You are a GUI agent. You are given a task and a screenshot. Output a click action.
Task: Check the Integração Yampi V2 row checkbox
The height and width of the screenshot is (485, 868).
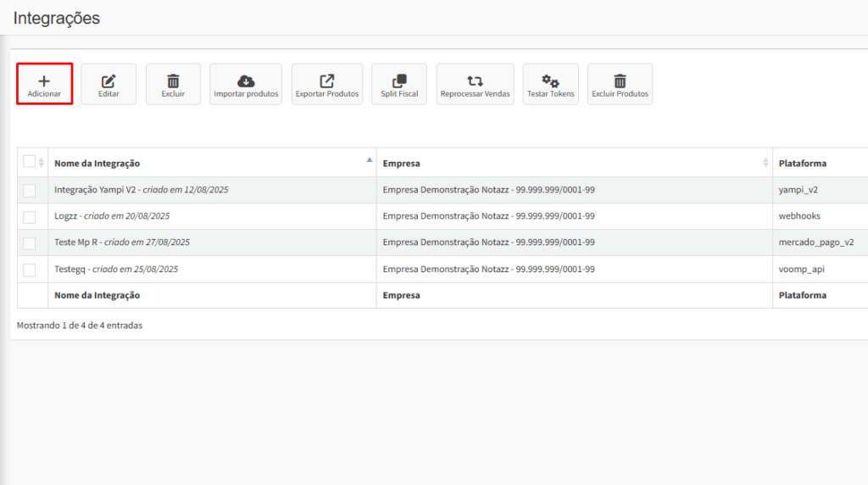pyautogui.click(x=30, y=190)
